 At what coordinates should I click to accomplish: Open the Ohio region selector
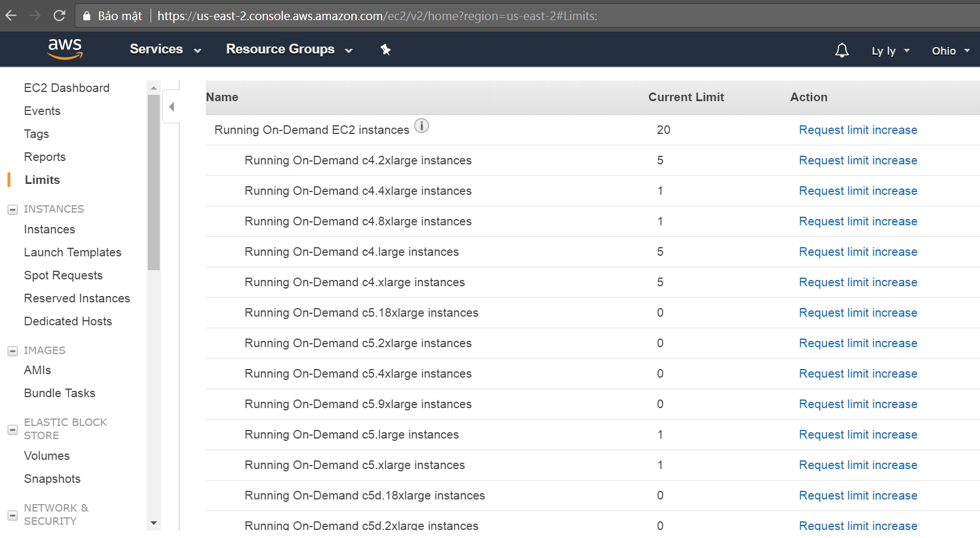[951, 51]
